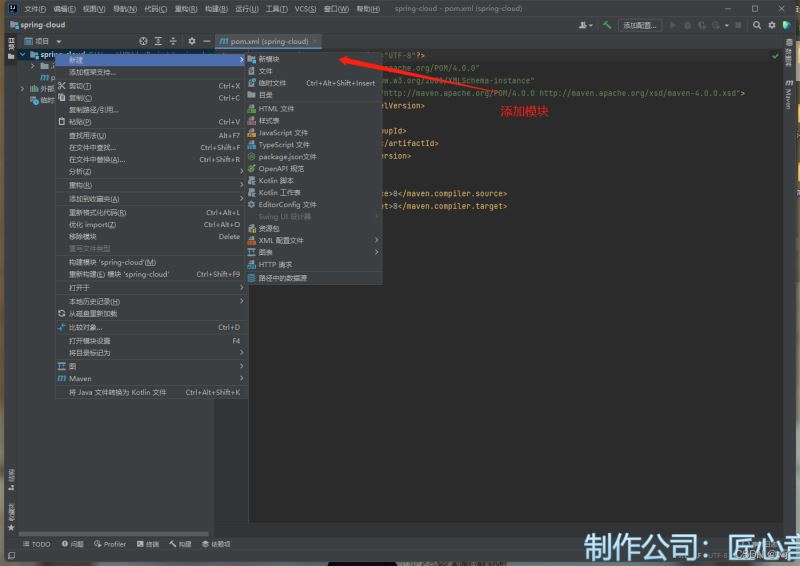Open IDE settings gear in top toolbar
800x566 pixels.
point(772,25)
